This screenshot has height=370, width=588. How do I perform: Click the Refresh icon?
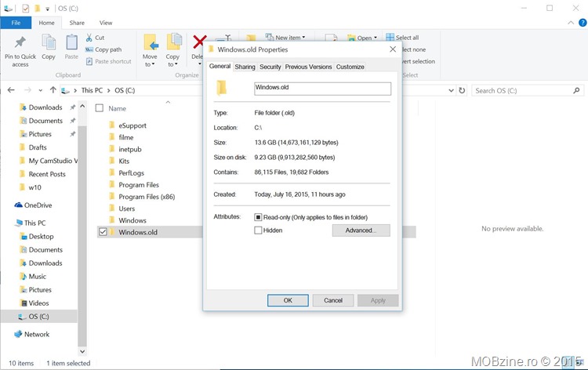pos(462,90)
